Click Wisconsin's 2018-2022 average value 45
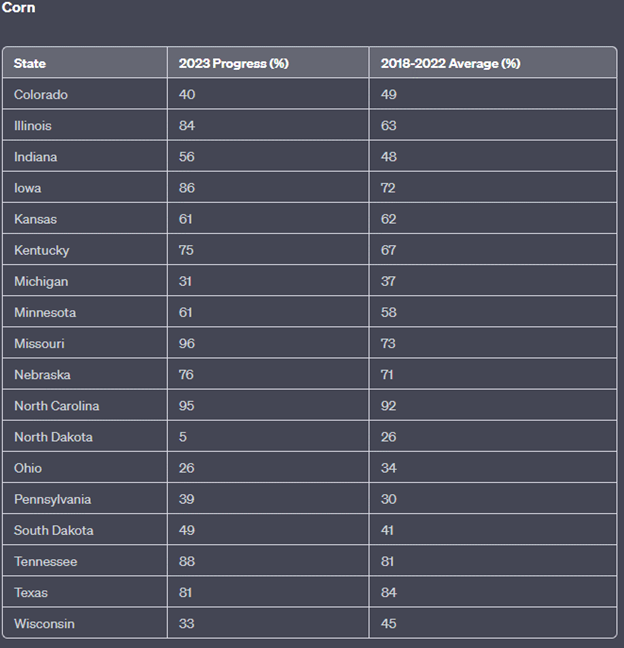 [389, 623]
